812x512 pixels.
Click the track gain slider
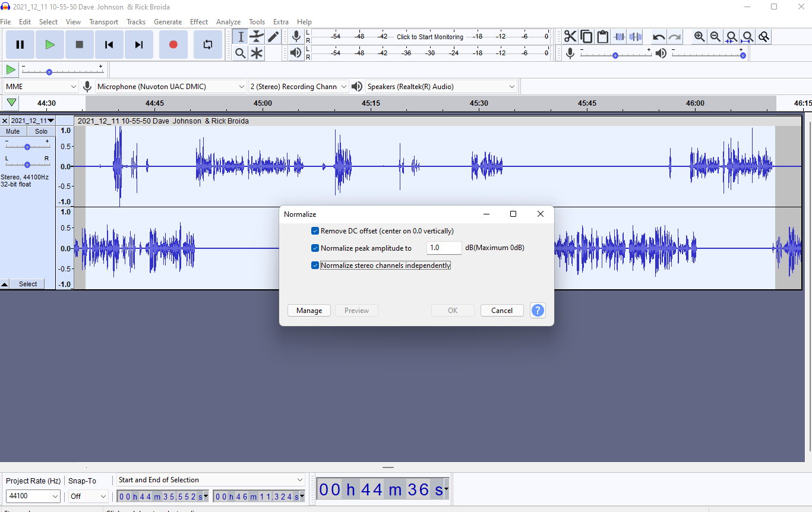(x=27, y=146)
